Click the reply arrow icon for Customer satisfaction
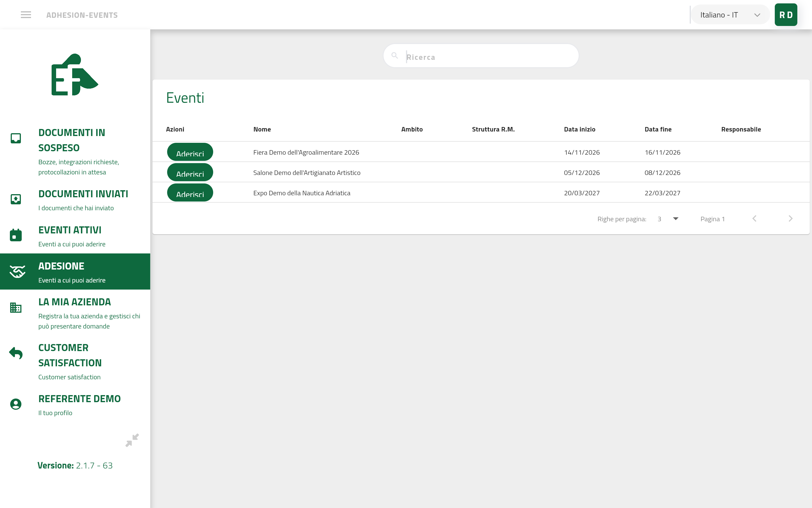 pos(16,353)
